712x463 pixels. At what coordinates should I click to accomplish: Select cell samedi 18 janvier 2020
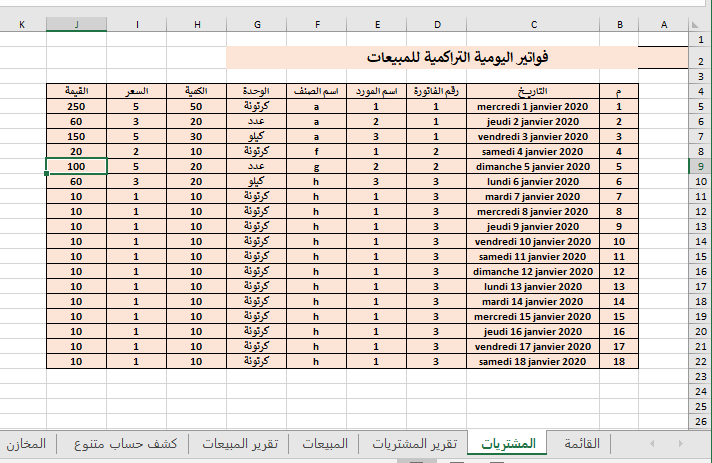[533, 361]
